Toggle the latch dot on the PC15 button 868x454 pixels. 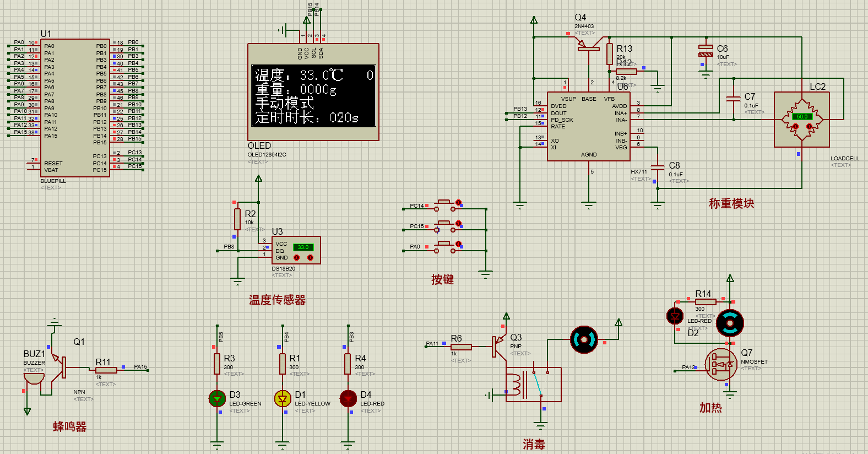click(458, 223)
